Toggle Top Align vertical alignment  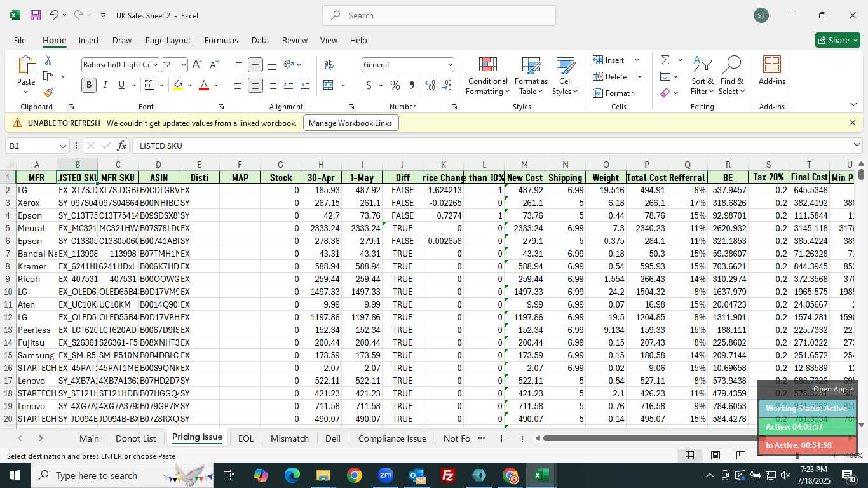[239, 65]
